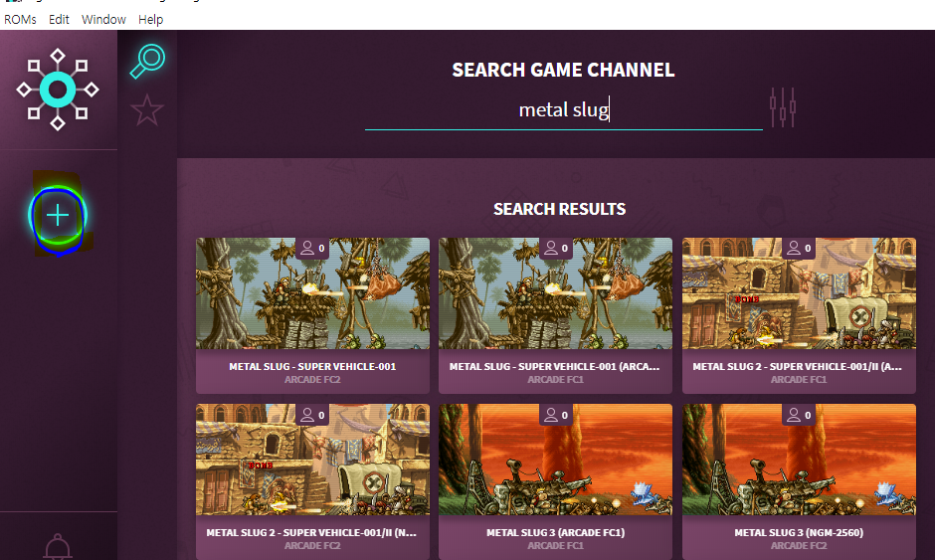Open Metal Slug - Super Vehicle-001 Arcade FC1 thumbnail
Image resolution: width=935 pixels, height=560 pixels.
(x=555, y=293)
